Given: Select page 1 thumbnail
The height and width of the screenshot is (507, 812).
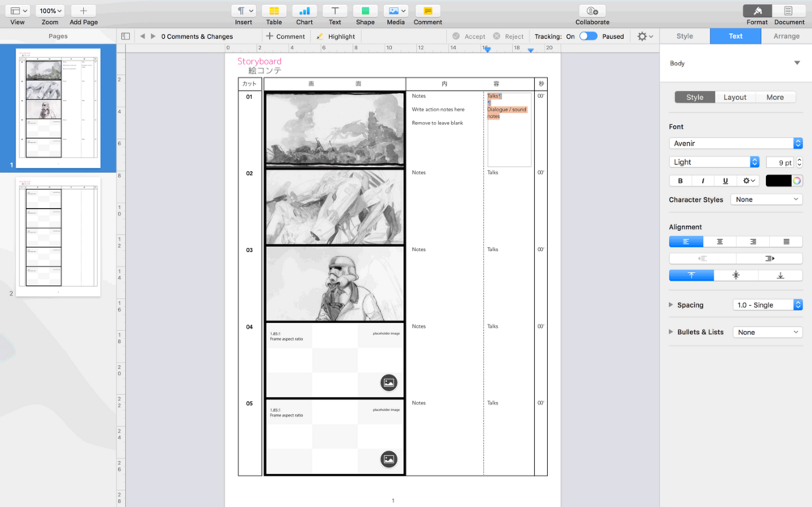Looking at the screenshot, I should click(x=58, y=108).
